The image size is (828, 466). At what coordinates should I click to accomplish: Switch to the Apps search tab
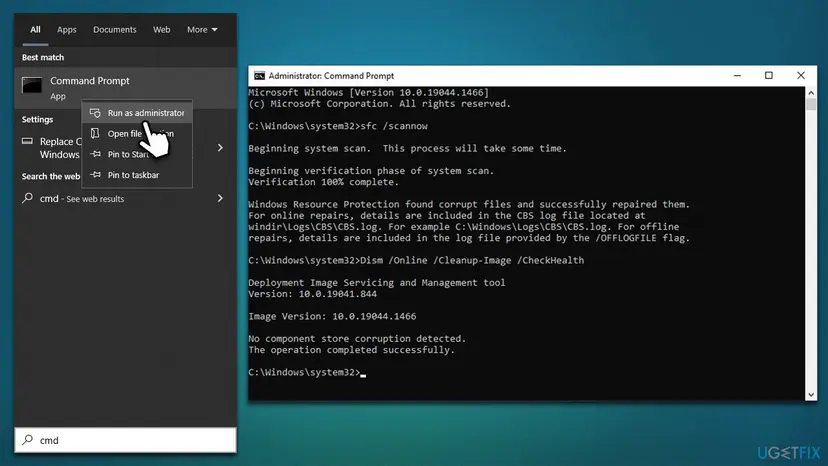[x=67, y=30]
